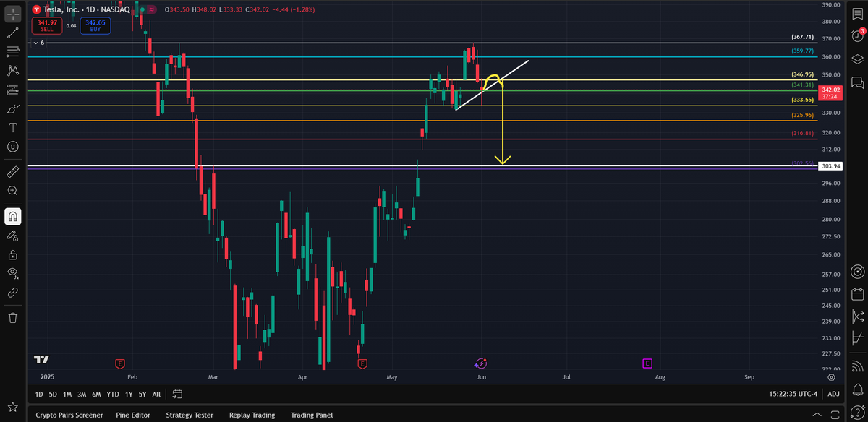The image size is (868, 422).
Task: Open the favorites star toolbar icon
Action: point(13,407)
